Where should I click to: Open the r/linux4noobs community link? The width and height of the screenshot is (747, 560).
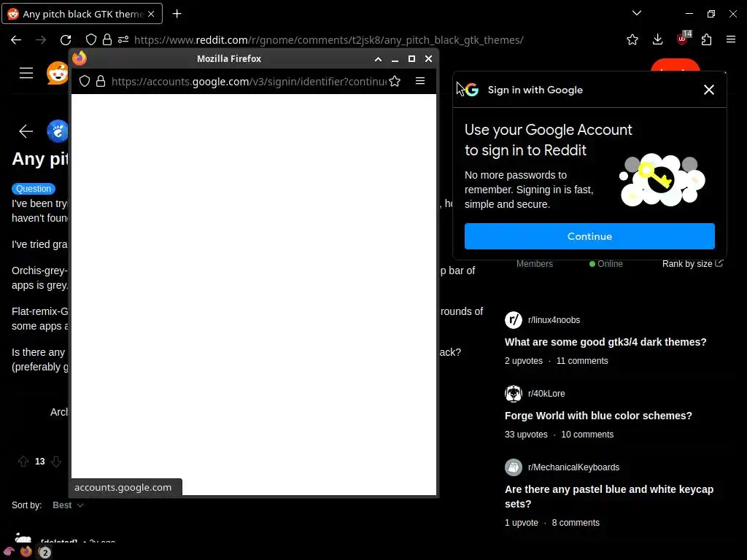tap(554, 320)
